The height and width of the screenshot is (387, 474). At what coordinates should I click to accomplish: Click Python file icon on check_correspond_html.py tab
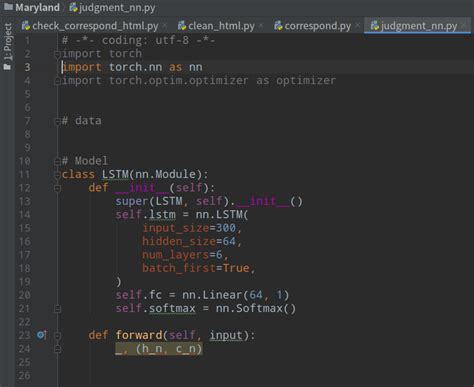(x=26, y=25)
